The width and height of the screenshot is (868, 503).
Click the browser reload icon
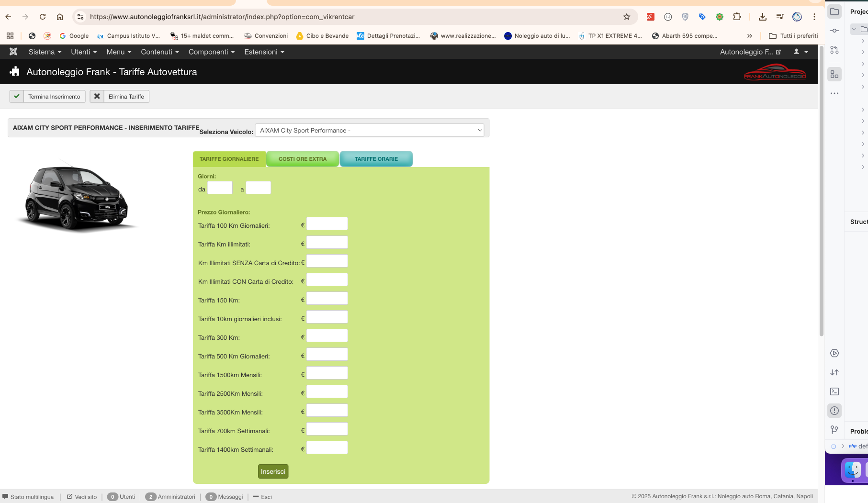pos(43,17)
